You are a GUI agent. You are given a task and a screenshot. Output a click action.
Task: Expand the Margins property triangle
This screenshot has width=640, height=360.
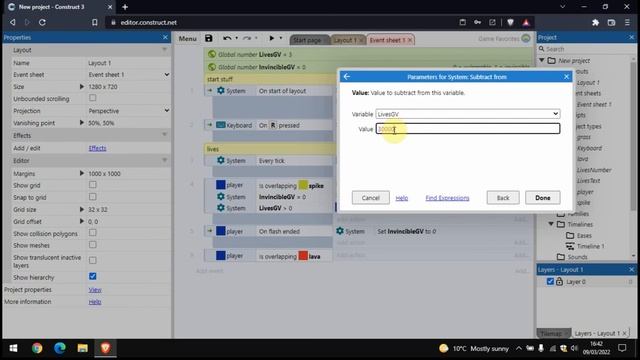point(82,173)
